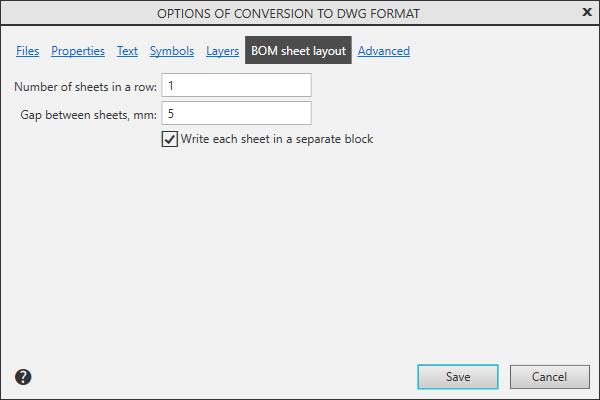Toggle the separate block checkbox

pyautogui.click(x=169, y=140)
